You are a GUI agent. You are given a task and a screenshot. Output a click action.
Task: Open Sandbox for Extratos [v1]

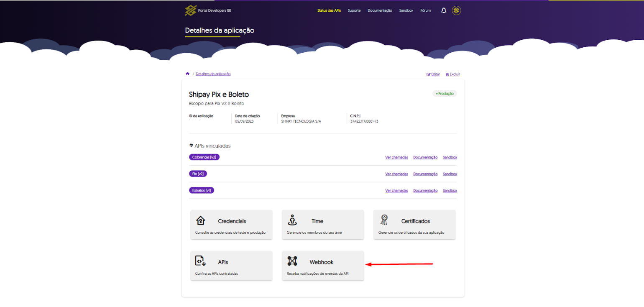point(450,190)
